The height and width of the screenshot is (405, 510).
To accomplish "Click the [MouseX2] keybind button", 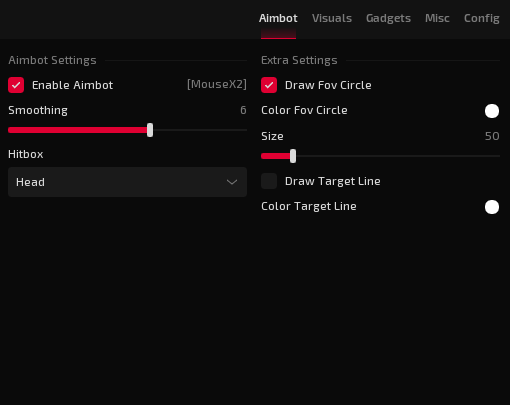I will pos(217,84).
